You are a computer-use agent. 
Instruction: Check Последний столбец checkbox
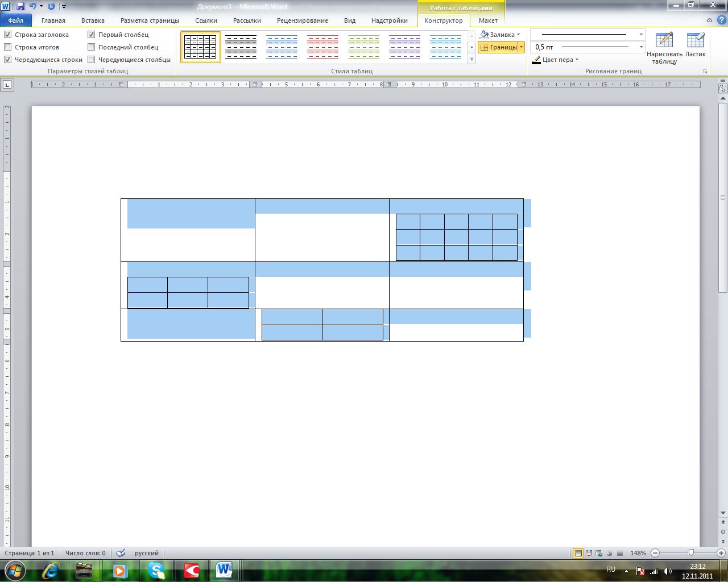point(91,47)
